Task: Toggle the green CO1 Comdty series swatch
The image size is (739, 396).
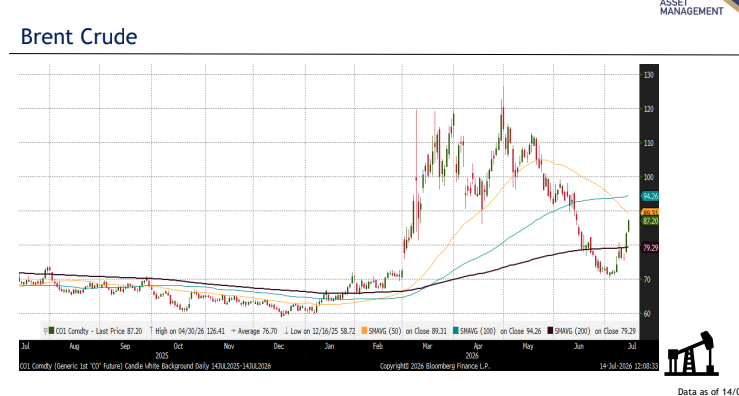Action: [51, 330]
